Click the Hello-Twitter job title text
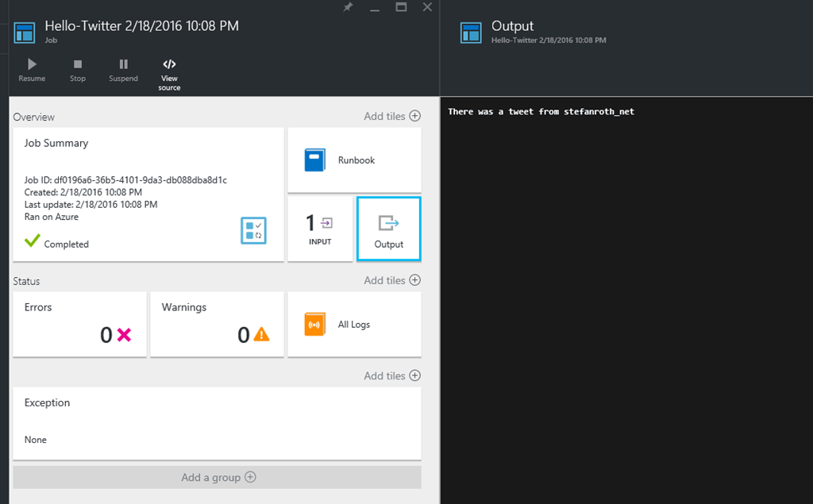The image size is (813, 504). pyautogui.click(x=141, y=26)
